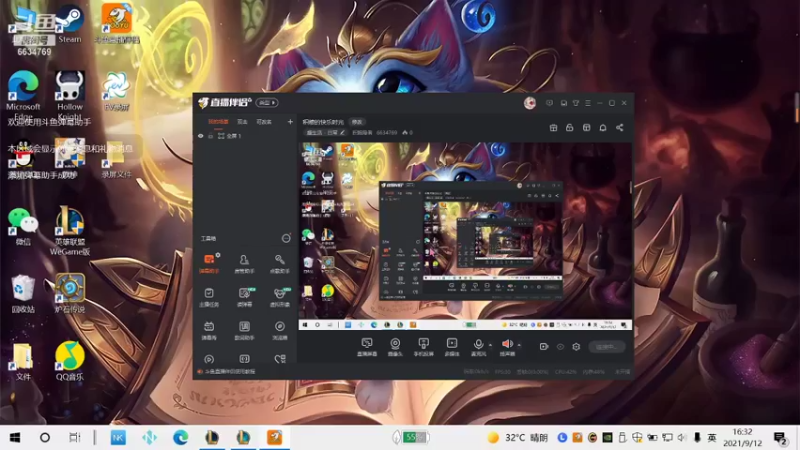The image size is (800, 450).
Task: Click the mode switch pill next to the logo
Action: tap(267, 103)
